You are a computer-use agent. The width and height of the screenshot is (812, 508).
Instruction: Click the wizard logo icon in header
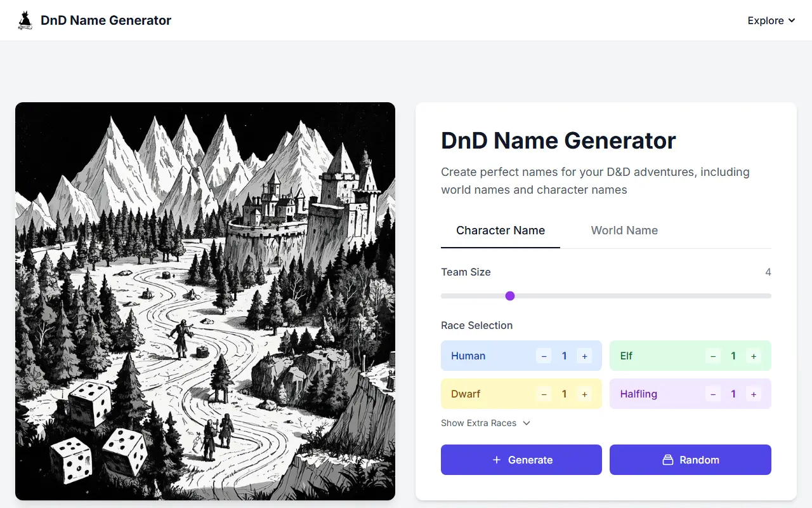click(x=25, y=20)
